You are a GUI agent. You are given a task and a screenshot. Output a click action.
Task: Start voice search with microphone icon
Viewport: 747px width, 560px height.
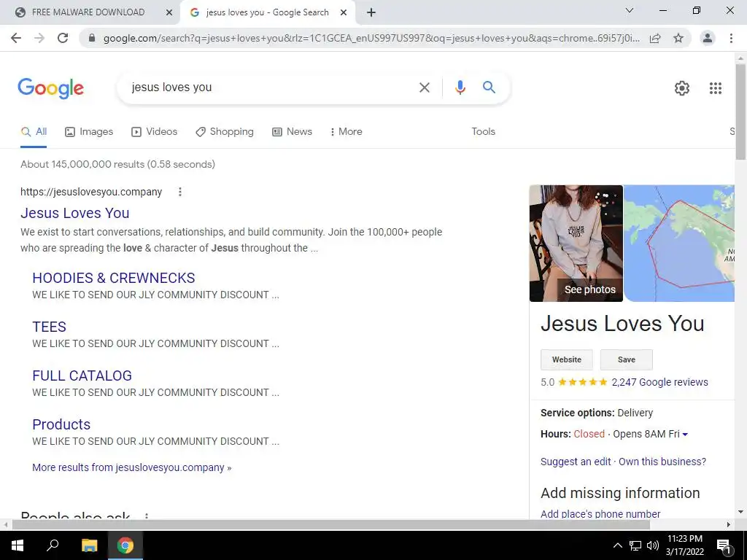point(460,87)
